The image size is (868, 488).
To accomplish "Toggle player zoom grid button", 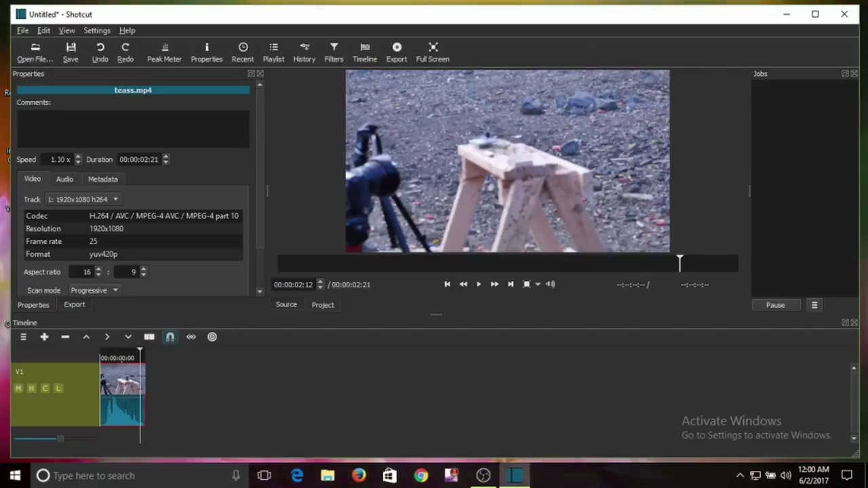I will [x=527, y=284].
